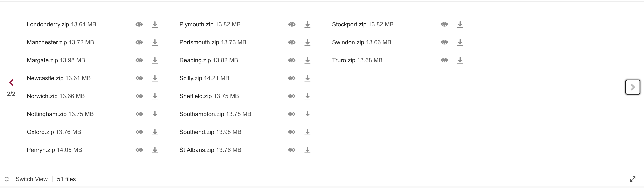644x188 pixels.
Task: Download Nottingham.zip with the arrow icon
Action: pyautogui.click(x=155, y=114)
